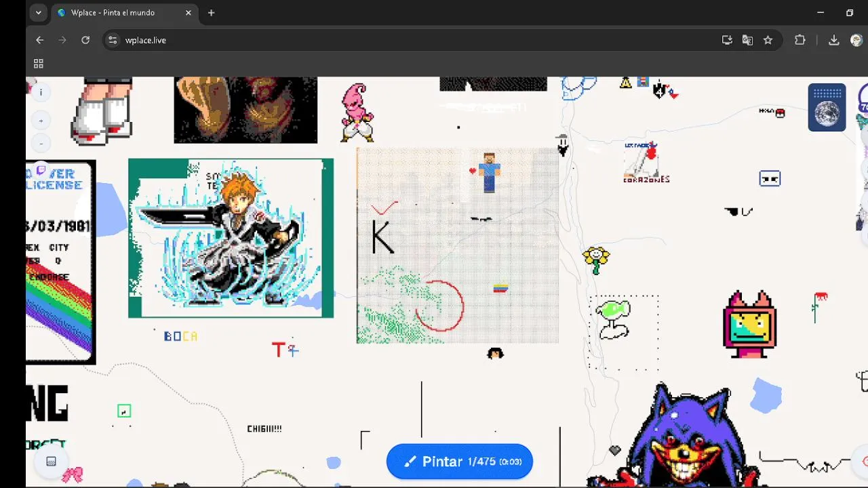Click the pink bow pixel art
868x488 pixels.
tap(73, 474)
